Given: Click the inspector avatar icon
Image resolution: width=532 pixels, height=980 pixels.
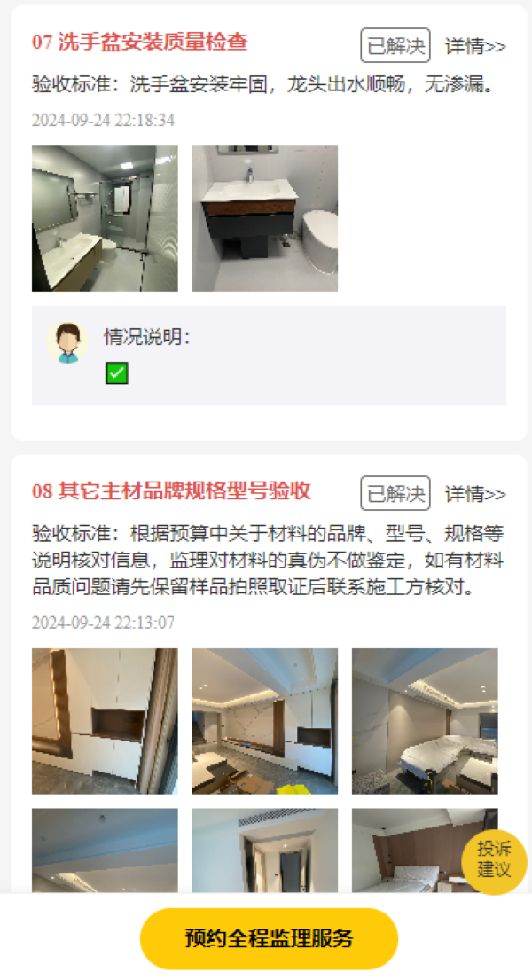Looking at the screenshot, I should (x=67, y=341).
